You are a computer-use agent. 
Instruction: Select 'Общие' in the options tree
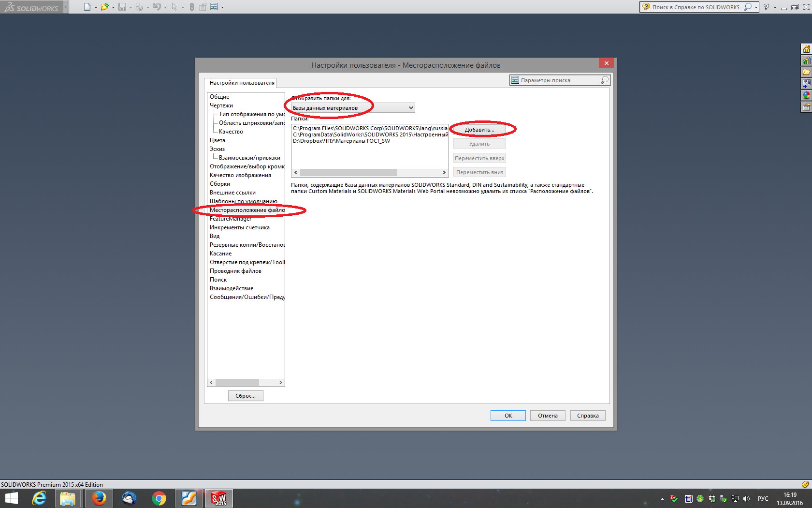point(219,97)
